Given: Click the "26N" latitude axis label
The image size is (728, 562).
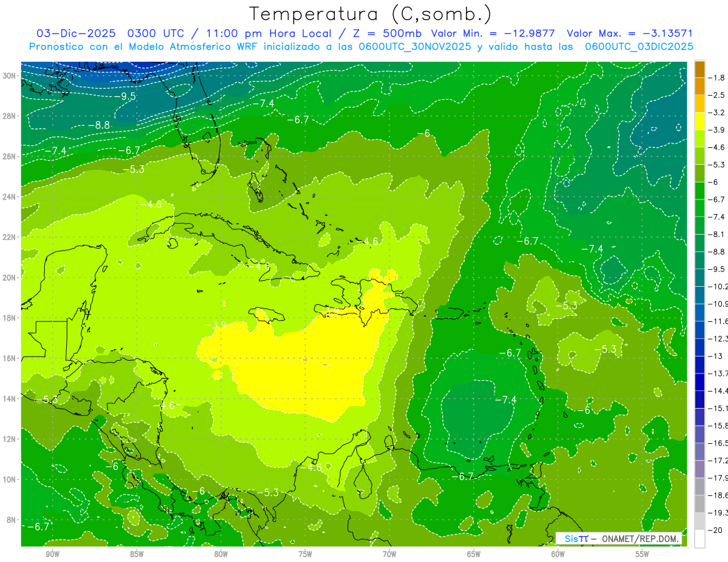Looking at the screenshot, I should point(9,156).
